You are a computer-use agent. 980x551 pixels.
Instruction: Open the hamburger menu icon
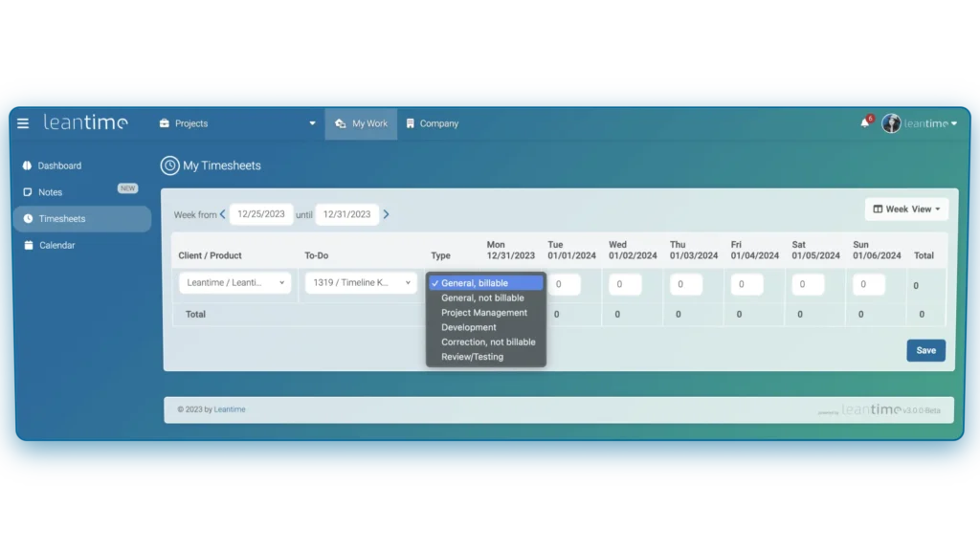23,123
